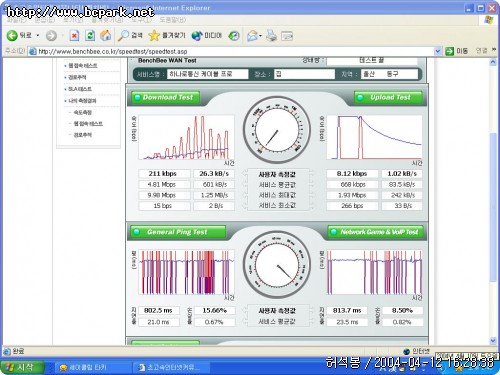Click the page icon in the address bar
The image size is (500, 375).
coord(32,51)
